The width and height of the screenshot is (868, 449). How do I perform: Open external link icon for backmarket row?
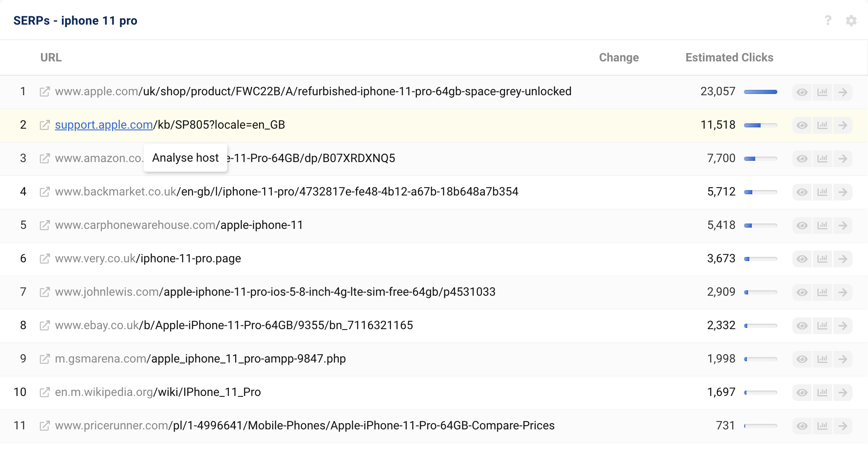(45, 192)
